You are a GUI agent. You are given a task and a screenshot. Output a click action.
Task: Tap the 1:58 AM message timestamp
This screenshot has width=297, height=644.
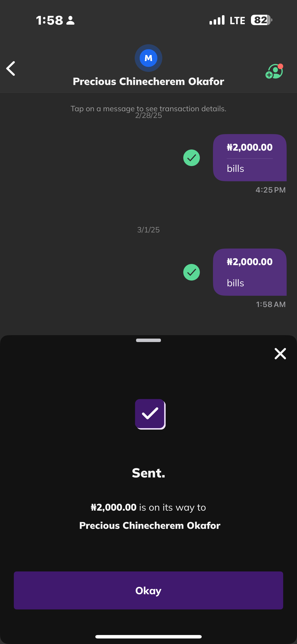pyautogui.click(x=271, y=304)
